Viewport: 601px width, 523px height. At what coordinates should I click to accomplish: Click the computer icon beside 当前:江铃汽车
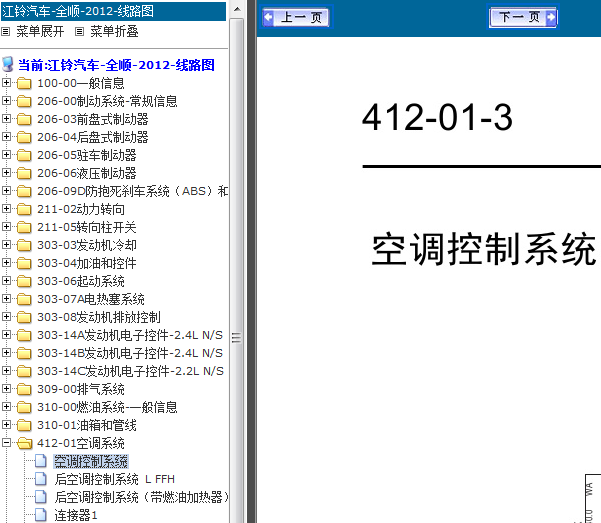point(8,64)
